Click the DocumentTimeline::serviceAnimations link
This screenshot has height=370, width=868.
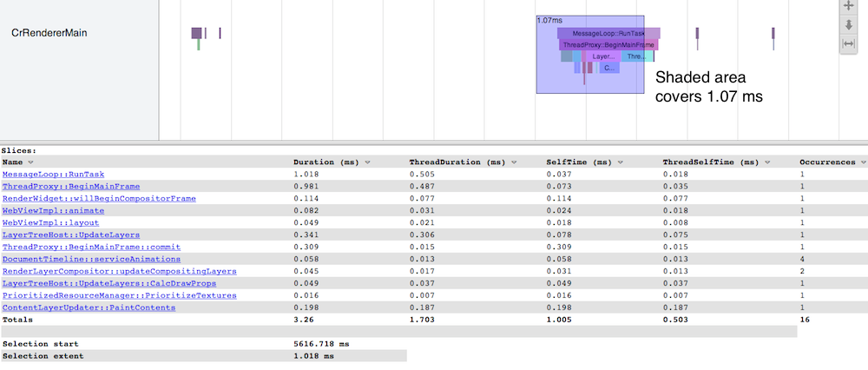[91, 259]
